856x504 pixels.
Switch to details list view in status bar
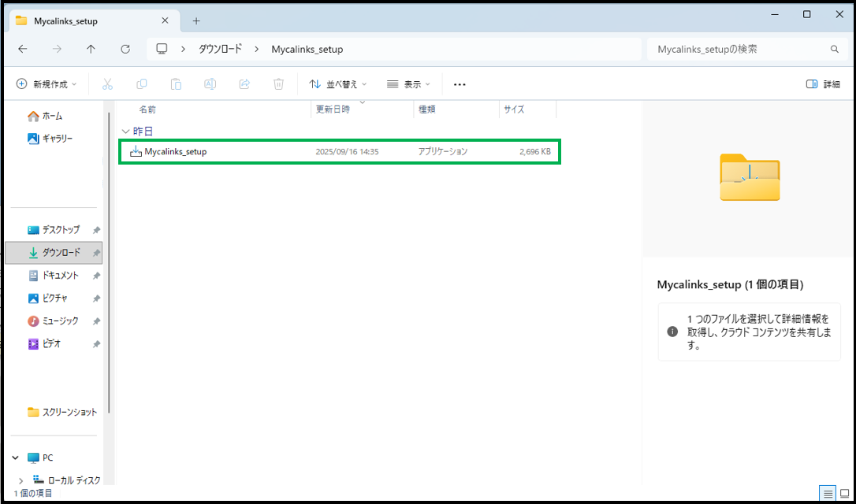coord(828,494)
